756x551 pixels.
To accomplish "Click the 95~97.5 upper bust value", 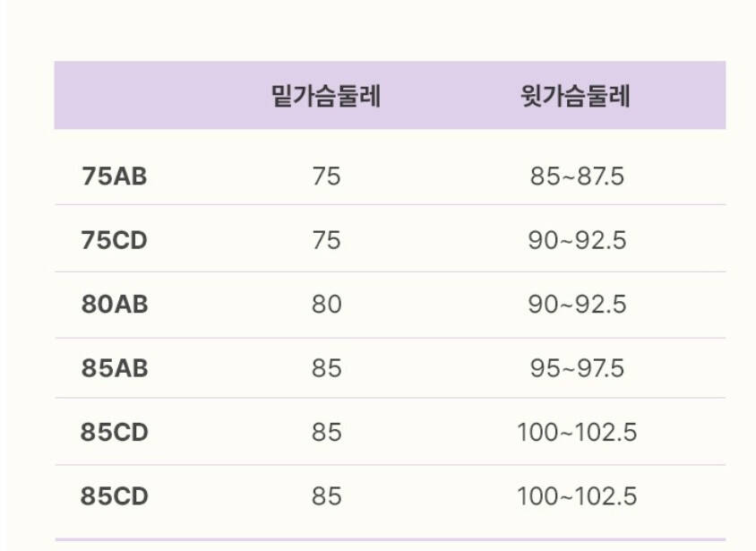I will tap(577, 368).
